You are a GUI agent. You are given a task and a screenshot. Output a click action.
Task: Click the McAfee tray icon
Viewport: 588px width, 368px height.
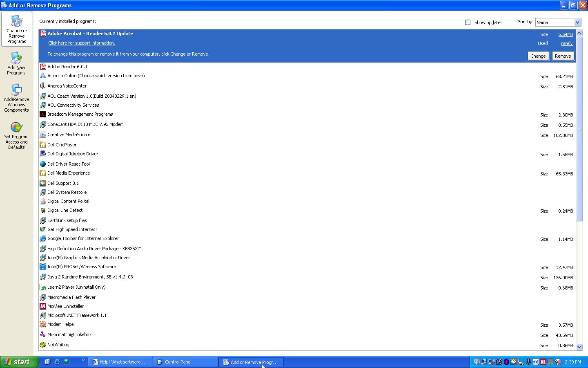point(543,362)
